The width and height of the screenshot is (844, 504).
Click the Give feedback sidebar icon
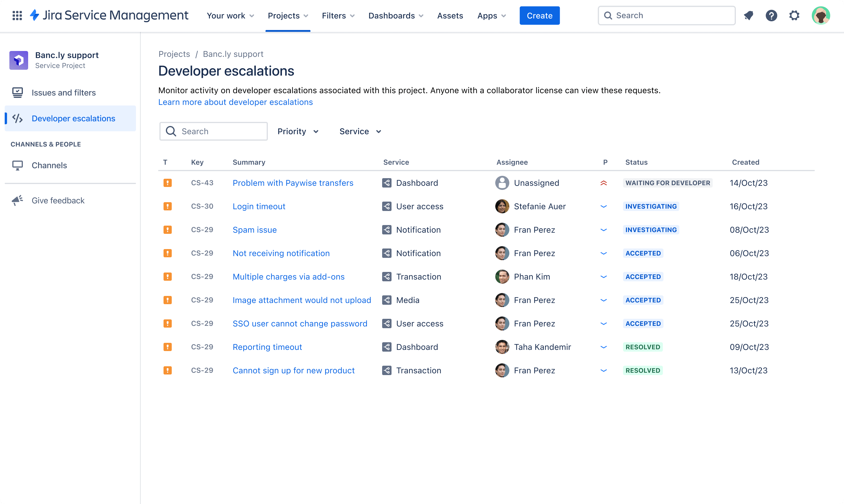pyautogui.click(x=17, y=200)
